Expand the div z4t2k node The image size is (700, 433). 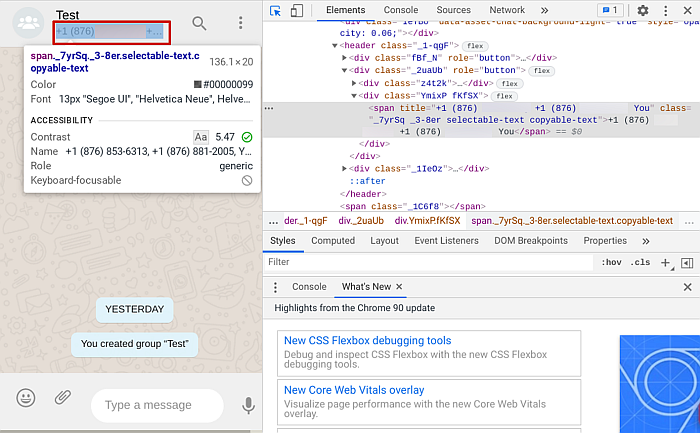pos(354,83)
